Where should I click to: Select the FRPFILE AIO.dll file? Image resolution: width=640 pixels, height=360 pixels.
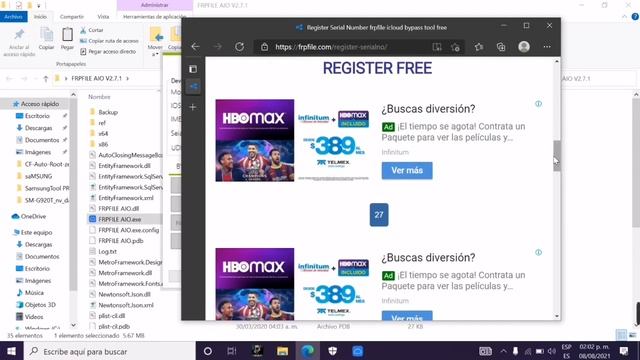pos(118,209)
